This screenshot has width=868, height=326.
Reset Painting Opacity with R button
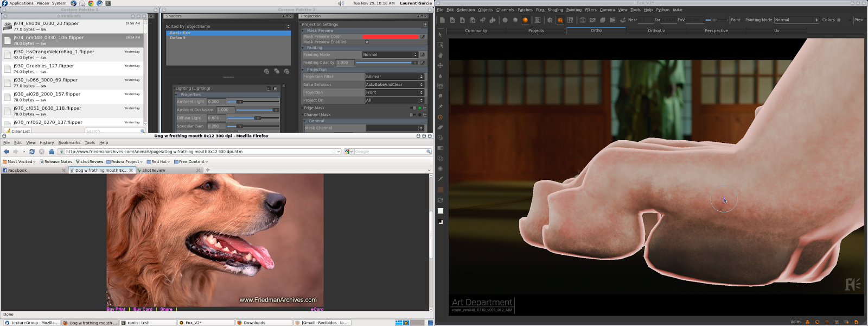[x=422, y=62]
